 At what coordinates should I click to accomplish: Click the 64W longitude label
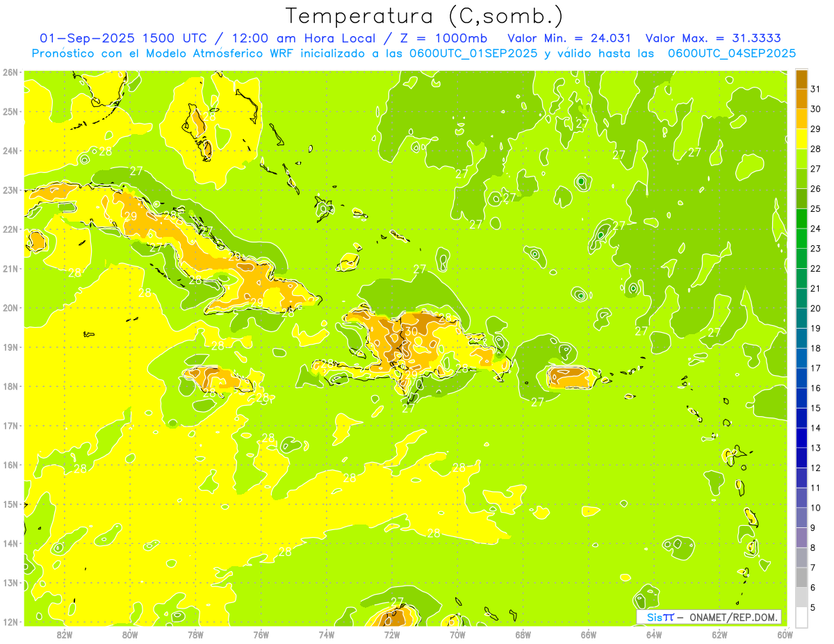click(x=654, y=634)
